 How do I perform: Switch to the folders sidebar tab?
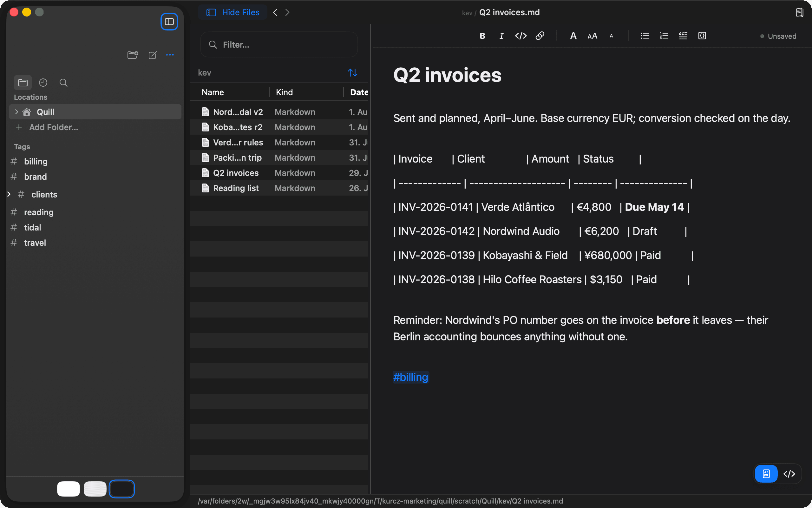coord(23,83)
